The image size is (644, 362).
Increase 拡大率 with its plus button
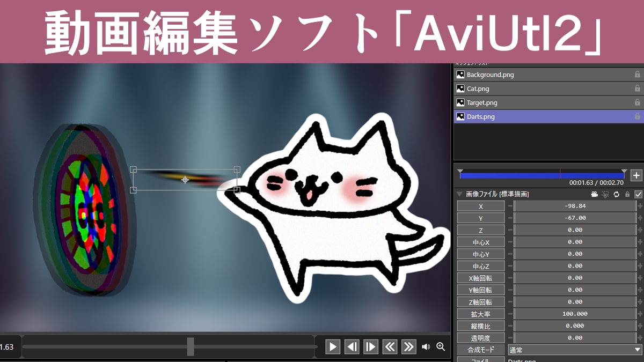click(640, 314)
